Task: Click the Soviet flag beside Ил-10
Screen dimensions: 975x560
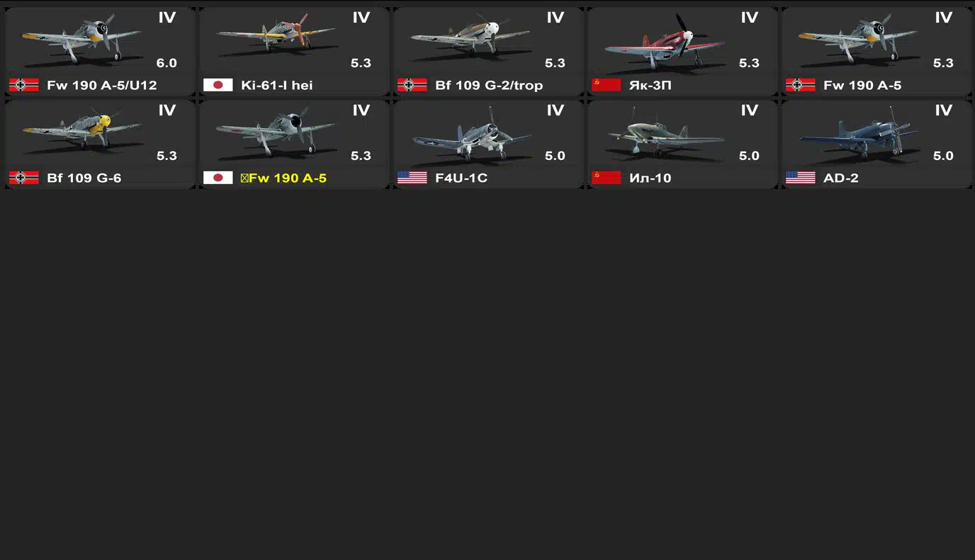Action: tap(607, 178)
